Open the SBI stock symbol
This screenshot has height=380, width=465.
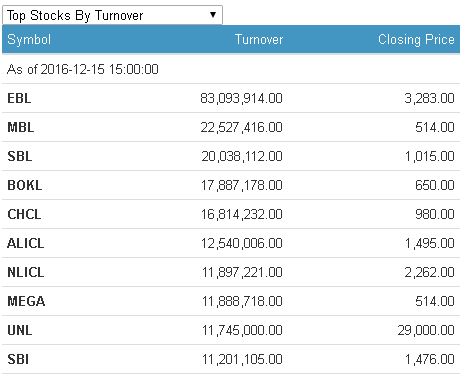[18, 359]
